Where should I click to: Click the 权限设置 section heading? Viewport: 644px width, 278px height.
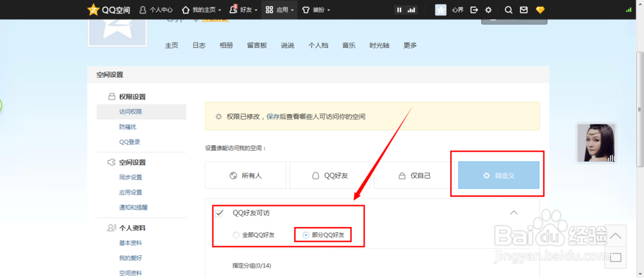(x=132, y=97)
